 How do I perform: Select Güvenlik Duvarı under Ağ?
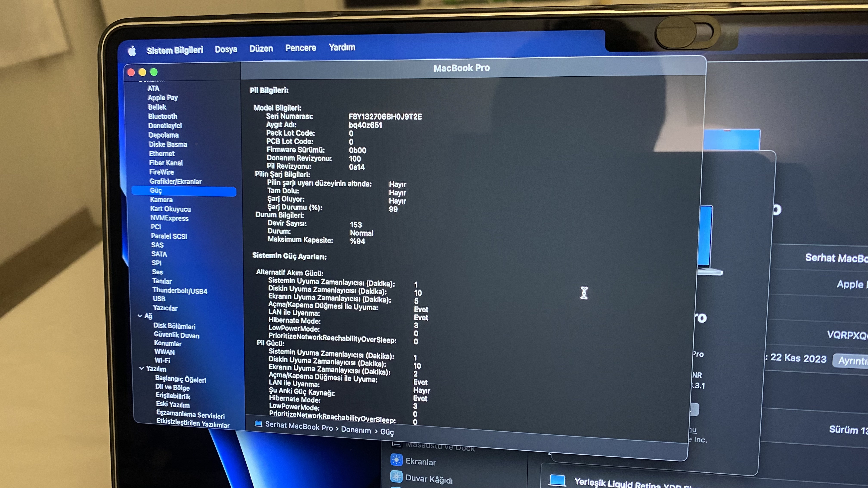coord(177,335)
